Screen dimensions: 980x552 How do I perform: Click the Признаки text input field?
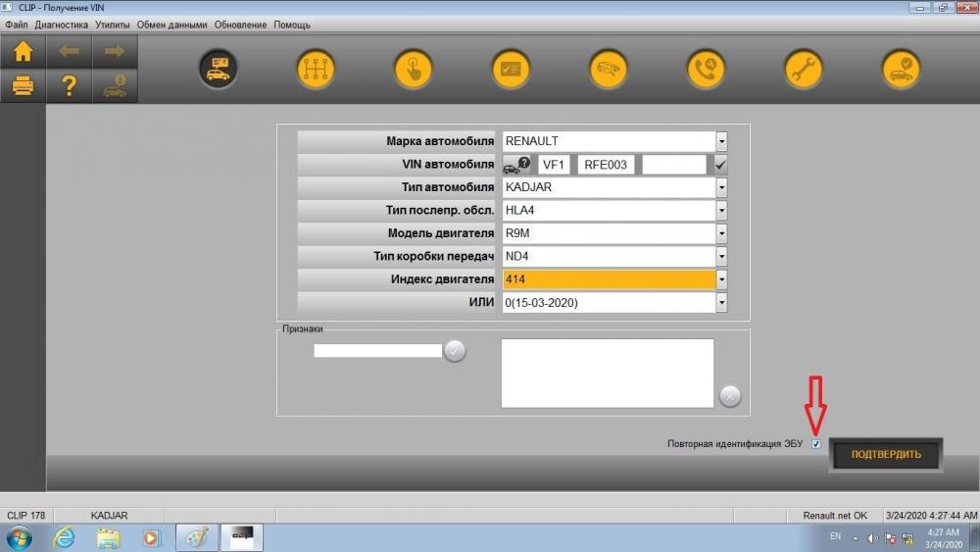(x=377, y=351)
